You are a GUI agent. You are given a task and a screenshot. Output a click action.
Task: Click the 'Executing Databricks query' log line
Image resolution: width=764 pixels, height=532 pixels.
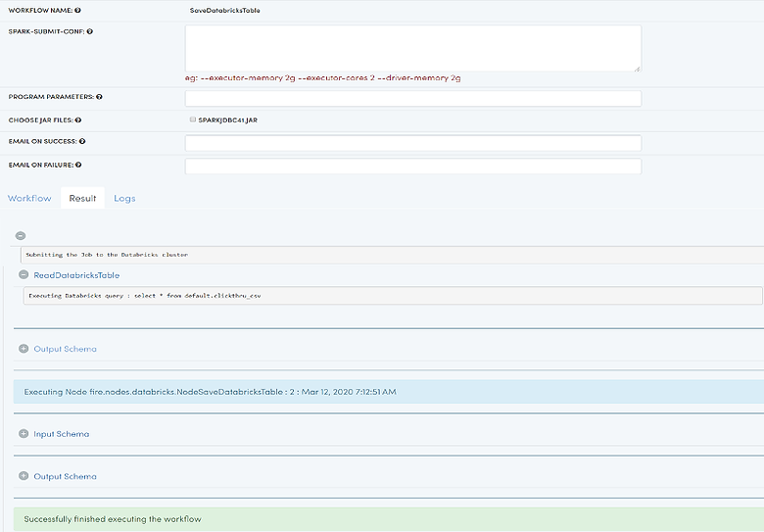(x=145, y=296)
